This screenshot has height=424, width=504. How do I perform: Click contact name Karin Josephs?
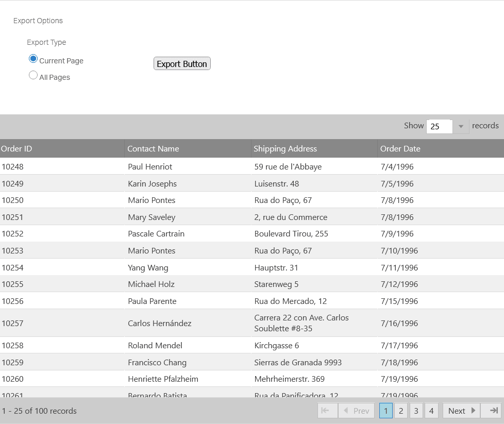[153, 183]
